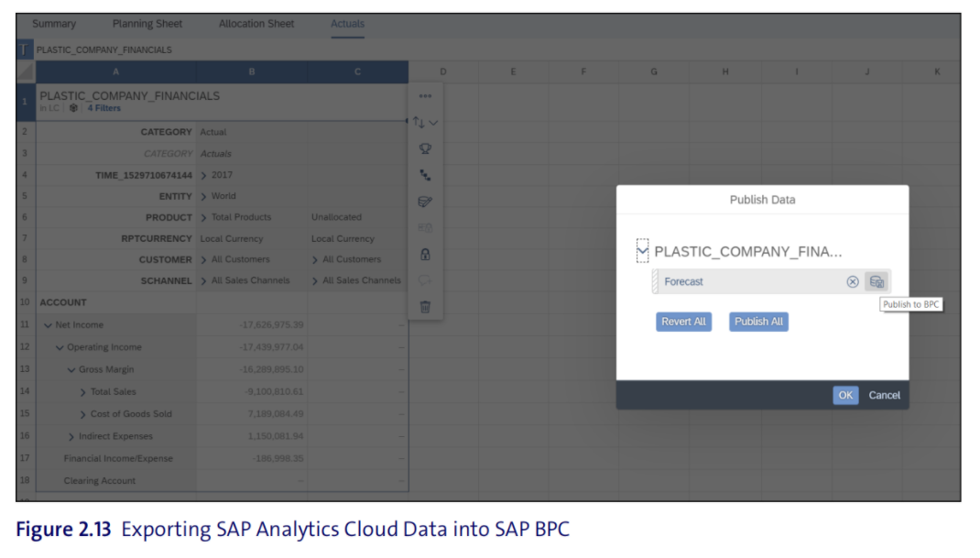The height and width of the screenshot is (558, 980).
Task: Click the revert X icon on Forecast row
Action: point(853,281)
